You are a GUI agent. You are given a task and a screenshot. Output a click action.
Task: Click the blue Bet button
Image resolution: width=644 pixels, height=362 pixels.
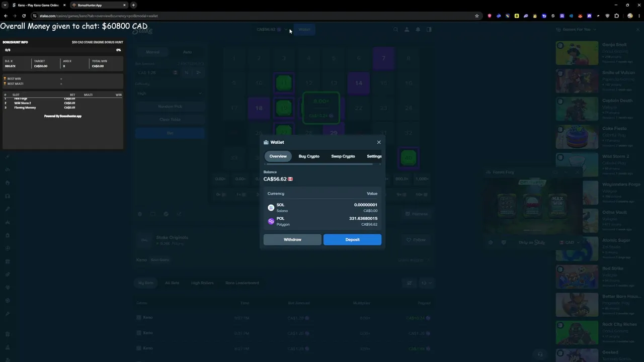click(x=170, y=133)
